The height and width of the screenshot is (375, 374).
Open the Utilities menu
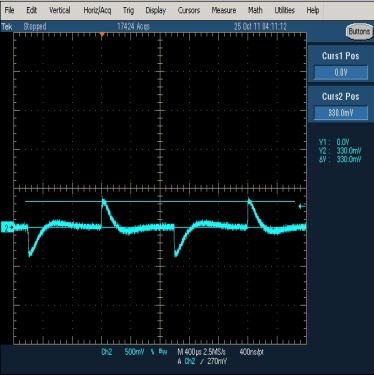pos(284,10)
